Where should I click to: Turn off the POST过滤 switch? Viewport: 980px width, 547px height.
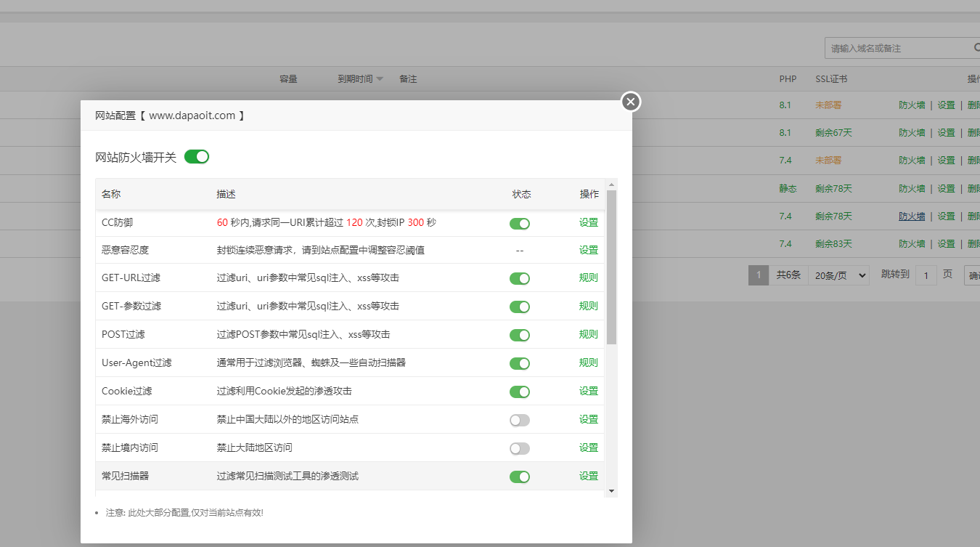coord(520,335)
